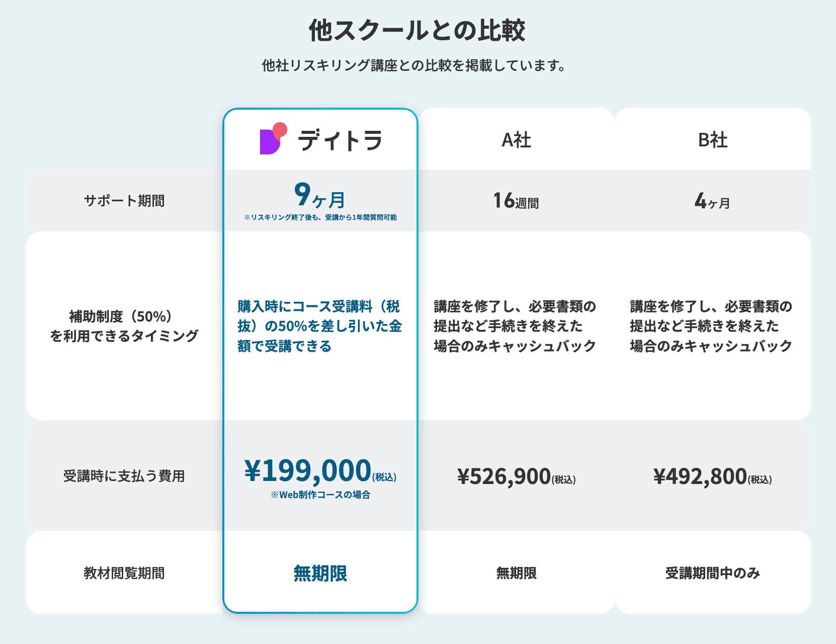This screenshot has width=836, height=644.
Task: Click デイトラ's 9ヶ月 support period
Action: [x=320, y=196]
